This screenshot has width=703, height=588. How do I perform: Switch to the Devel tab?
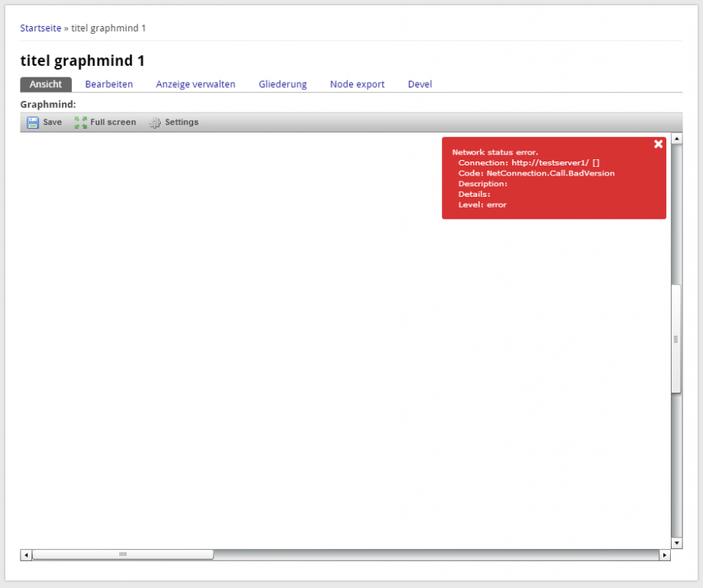[x=420, y=84]
